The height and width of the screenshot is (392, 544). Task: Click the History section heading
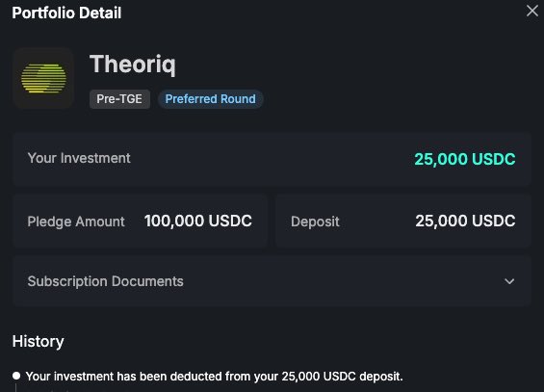[39, 341]
